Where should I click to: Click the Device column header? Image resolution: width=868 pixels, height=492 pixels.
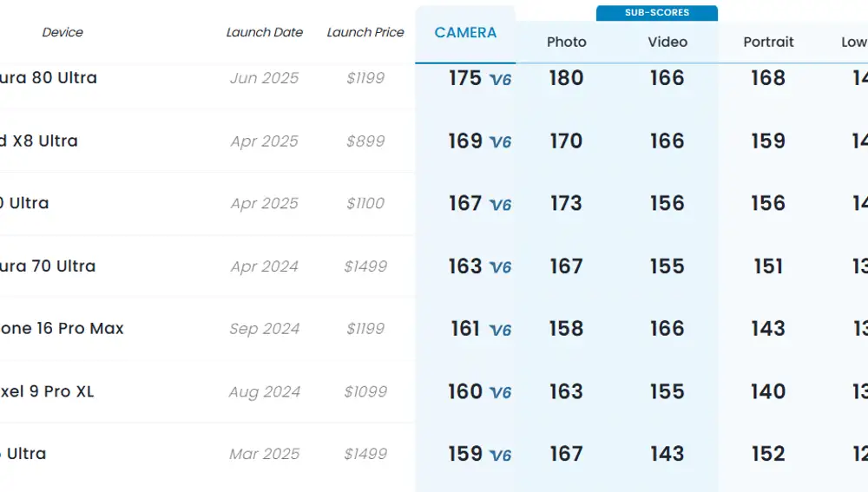tap(62, 33)
